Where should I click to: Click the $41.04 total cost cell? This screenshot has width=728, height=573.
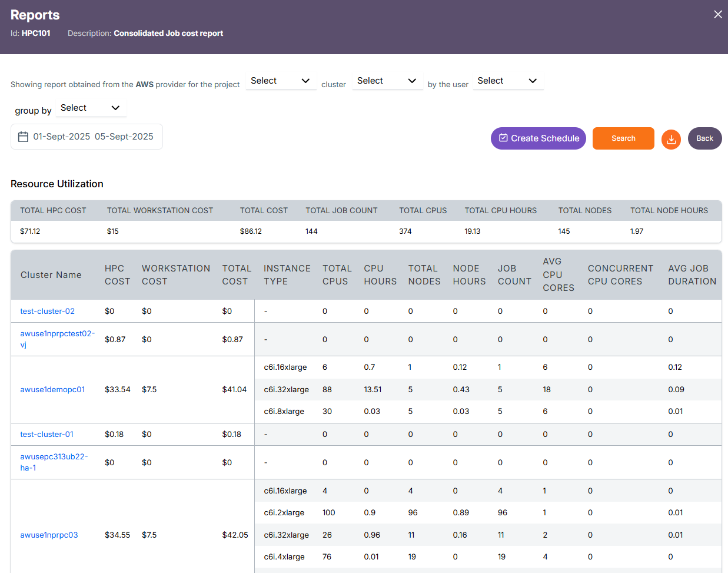point(234,389)
